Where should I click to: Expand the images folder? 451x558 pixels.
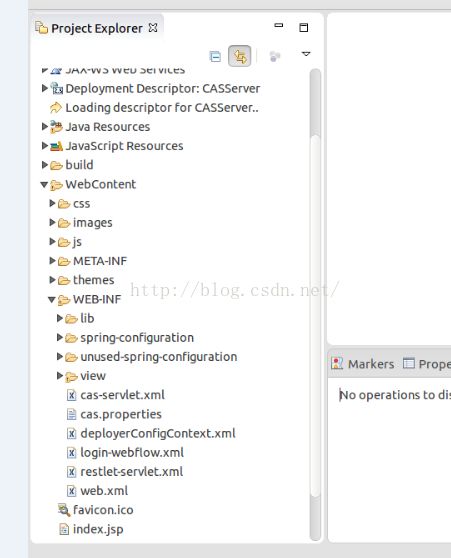(x=52, y=222)
